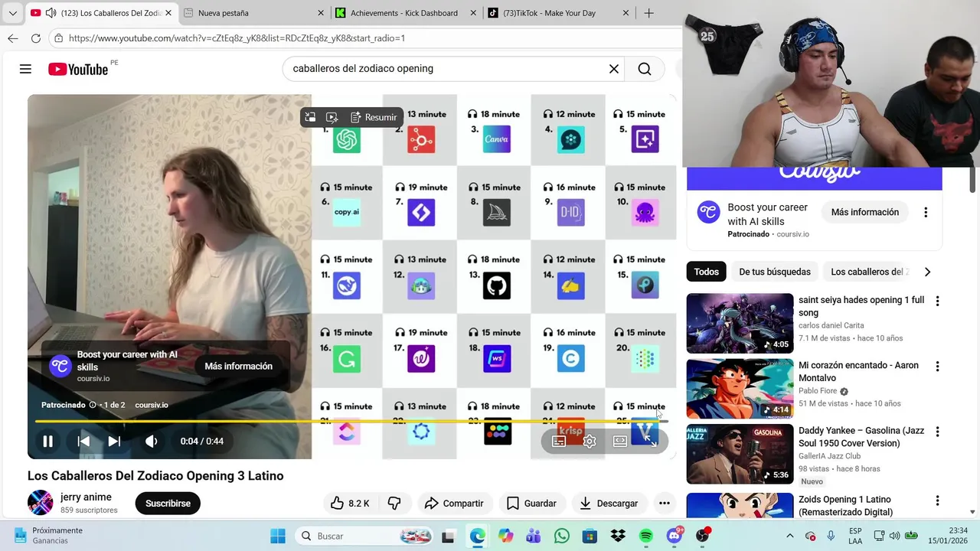980x551 pixels.
Task: Reload the page with refresh icon
Action: pyautogui.click(x=36, y=38)
